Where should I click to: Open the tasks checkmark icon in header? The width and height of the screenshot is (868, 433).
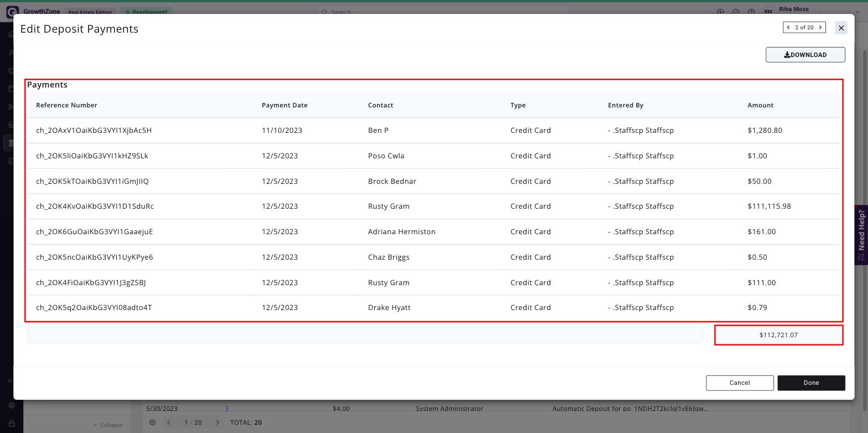click(x=736, y=12)
